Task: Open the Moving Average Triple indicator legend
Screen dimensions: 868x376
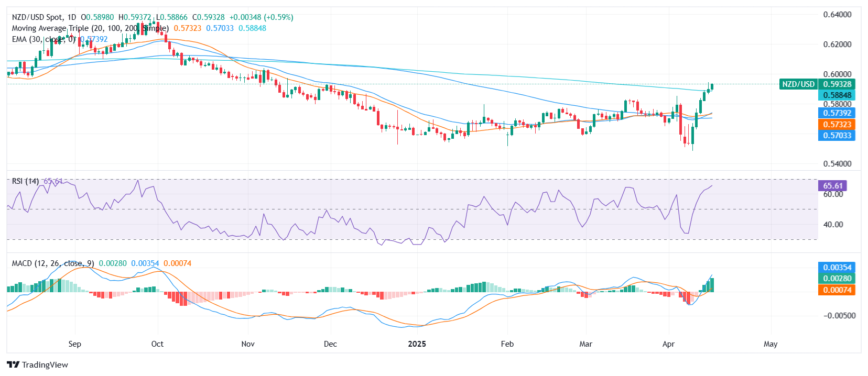Action: click(x=90, y=28)
